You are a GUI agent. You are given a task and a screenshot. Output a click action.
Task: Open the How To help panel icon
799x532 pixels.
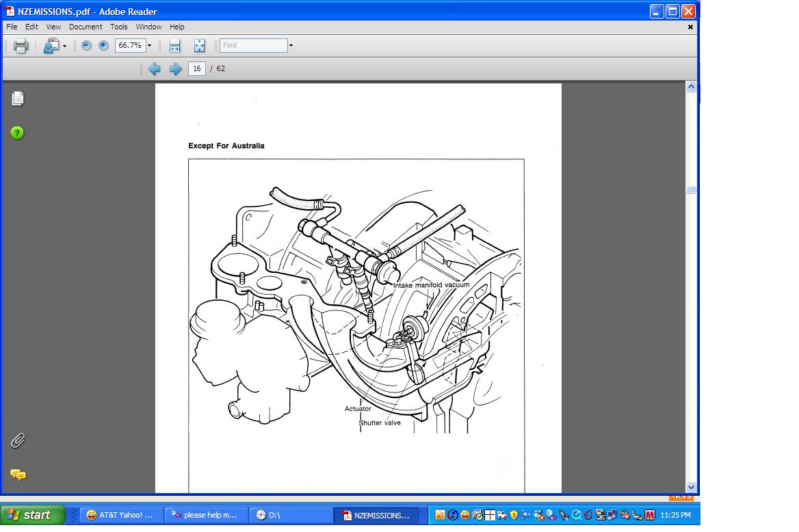pos(18,133)
